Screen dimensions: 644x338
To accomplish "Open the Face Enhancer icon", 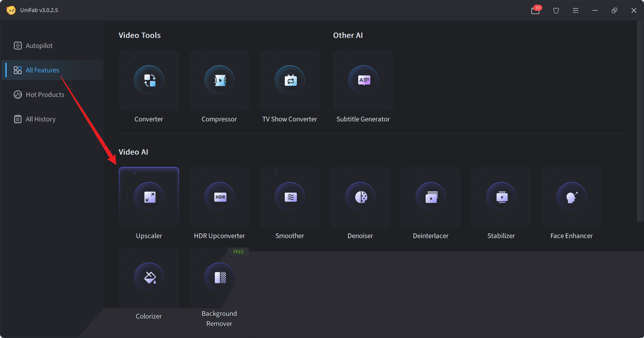I will (572, 197).
